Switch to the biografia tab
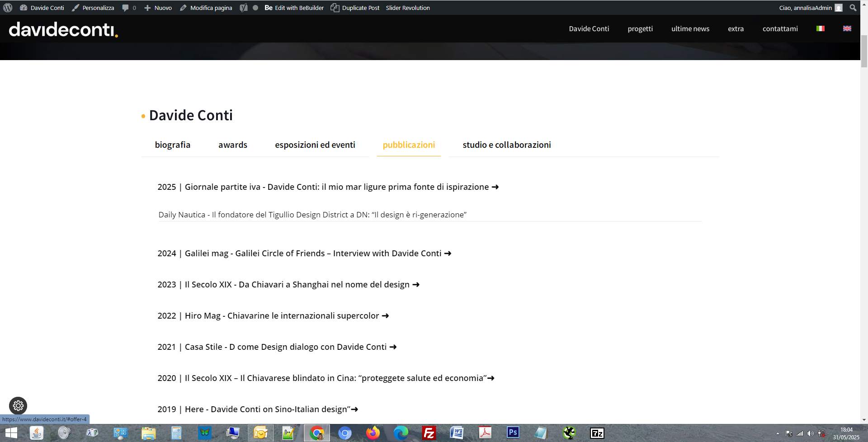Screen dimensions: 868x442 pos(172,145)
